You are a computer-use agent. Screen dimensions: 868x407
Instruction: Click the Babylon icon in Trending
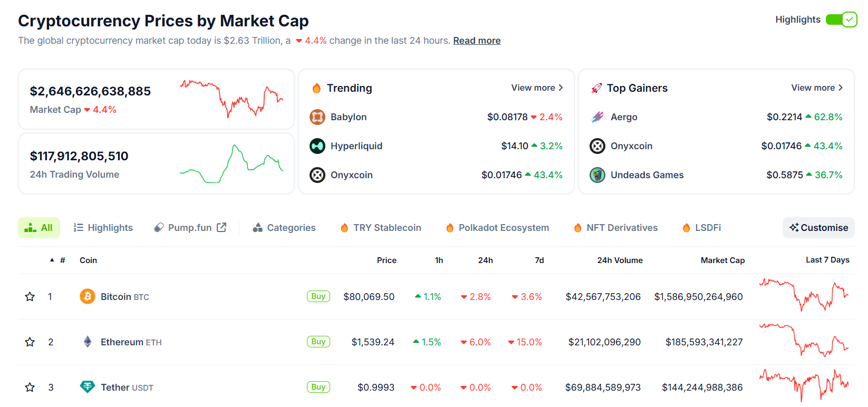[x=317, y=117]
